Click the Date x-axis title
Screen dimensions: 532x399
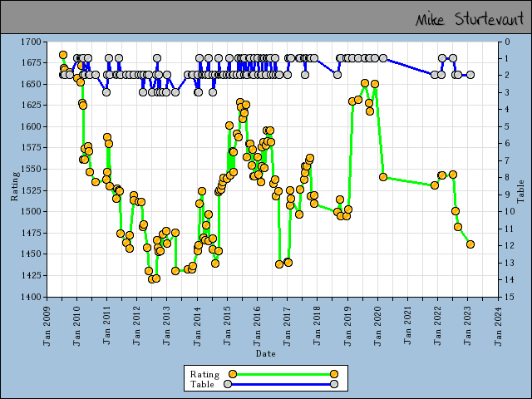coord(266,353)
